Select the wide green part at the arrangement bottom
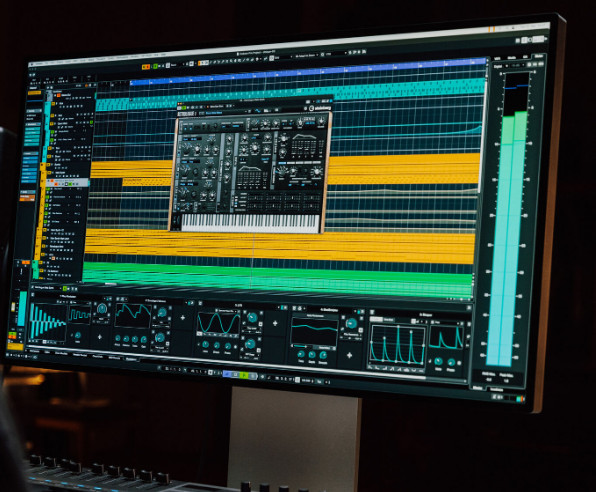The height and width of the screenshot is (492, 596). click(x=277, y=279)
